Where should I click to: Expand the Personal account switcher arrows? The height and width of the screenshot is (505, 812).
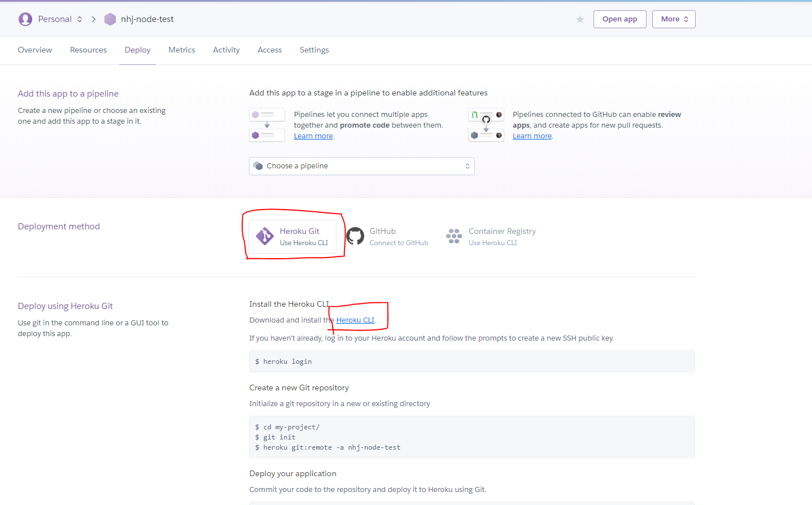tap(80, 19)
